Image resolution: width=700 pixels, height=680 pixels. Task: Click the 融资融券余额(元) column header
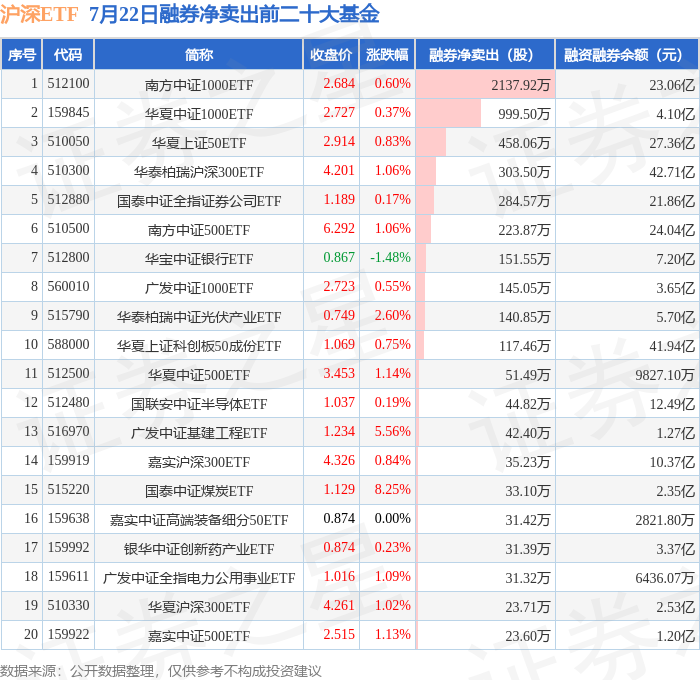[627, 54]
